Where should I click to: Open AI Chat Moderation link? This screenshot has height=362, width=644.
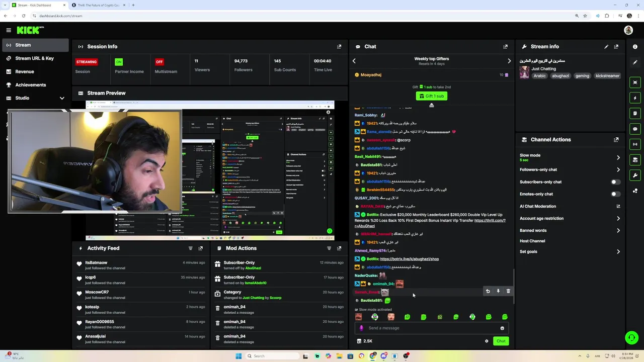pos(569,206)
